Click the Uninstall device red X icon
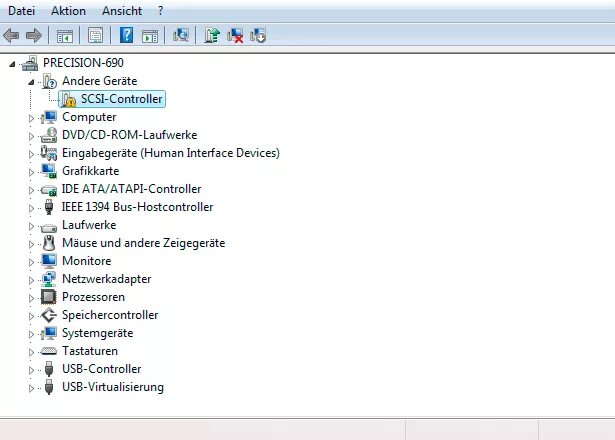Image resolution: width=615 pixels, height=440 pixels. (x=235, y=36)
